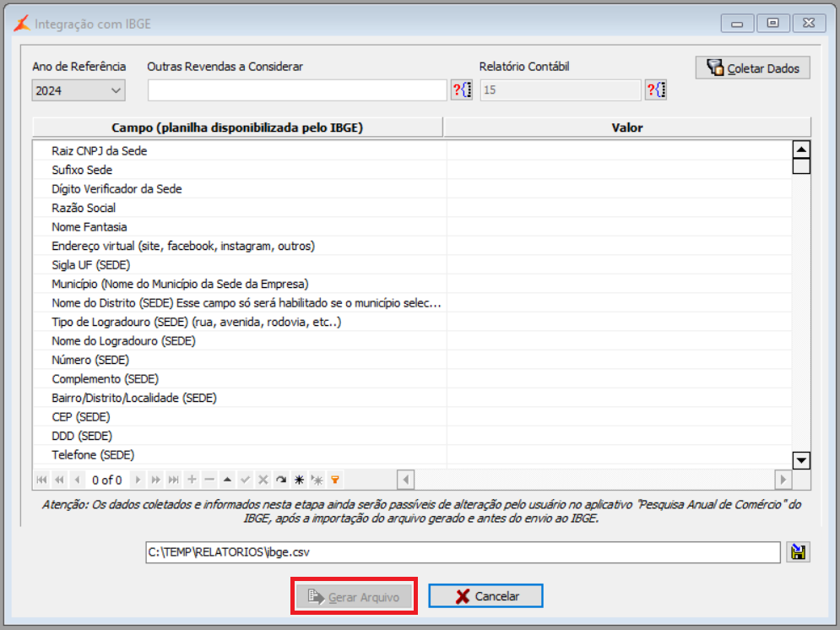Select the Dígito Verificador da Sede row
Image resolution: width=840 pixels, height=630 pixels.
[x=412, y=188]
